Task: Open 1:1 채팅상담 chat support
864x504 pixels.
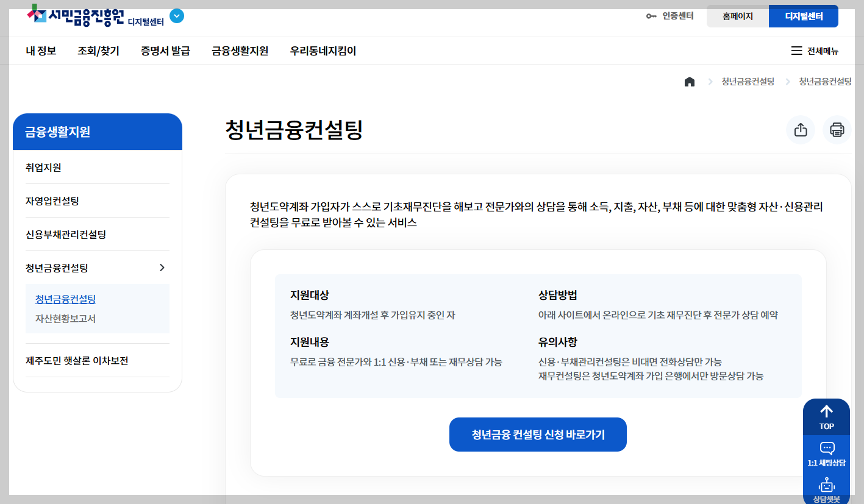Action: [826, 453]
